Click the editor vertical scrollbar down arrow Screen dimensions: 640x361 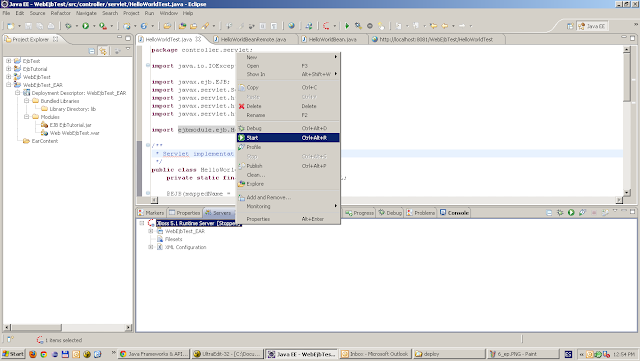coord(627,193)
